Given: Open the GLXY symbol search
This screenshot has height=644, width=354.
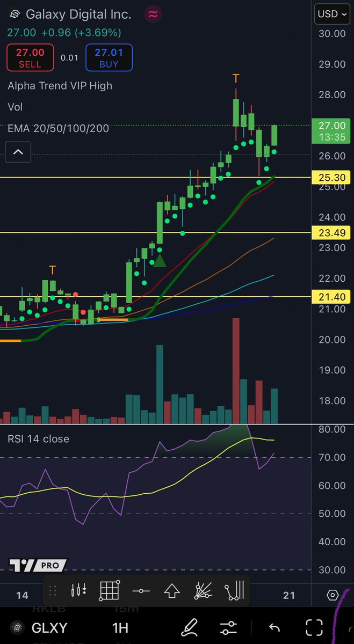Looking at the screenshot, I should click(50, 627).
